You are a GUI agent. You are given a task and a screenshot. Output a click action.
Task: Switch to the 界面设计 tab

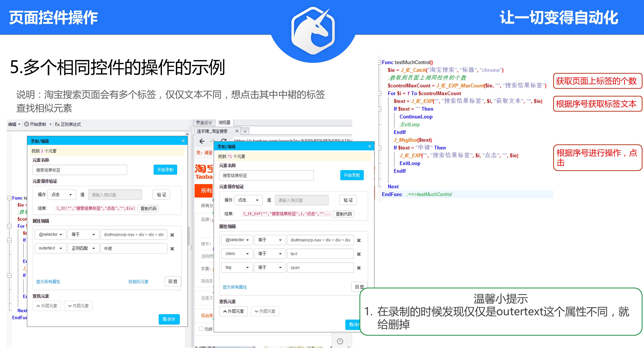coord(204,123)
